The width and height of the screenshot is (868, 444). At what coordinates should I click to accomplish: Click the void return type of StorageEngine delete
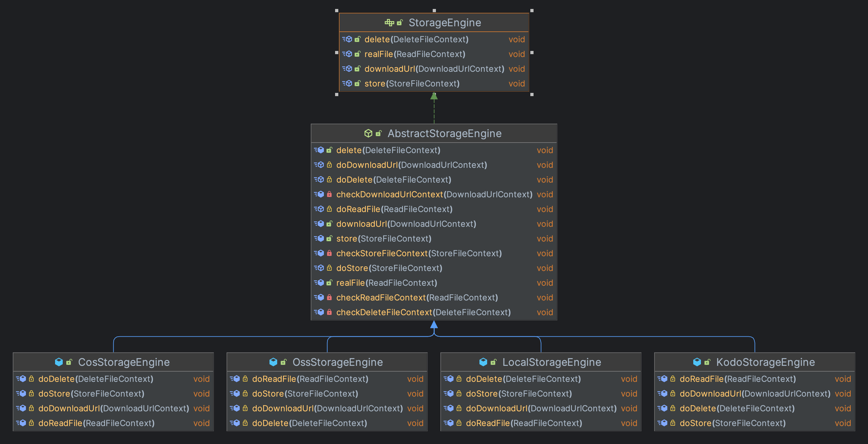[517, 39]
